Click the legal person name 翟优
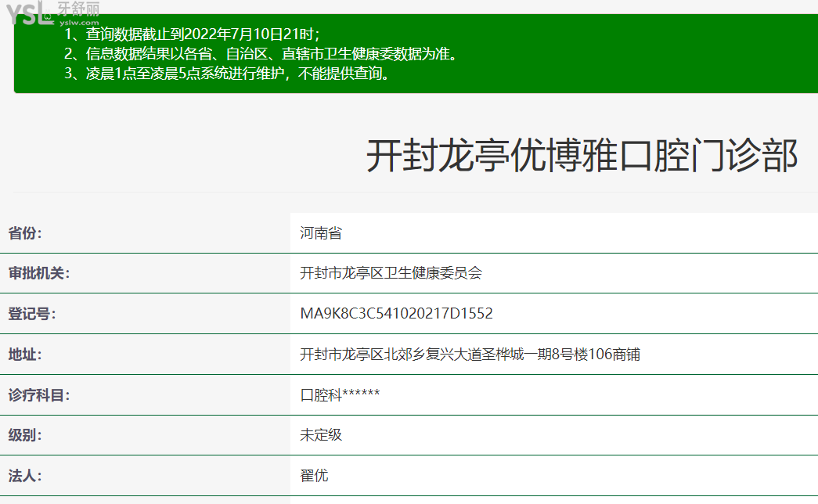Viewport: 818px width, 504px height. [x=314, y=475]
